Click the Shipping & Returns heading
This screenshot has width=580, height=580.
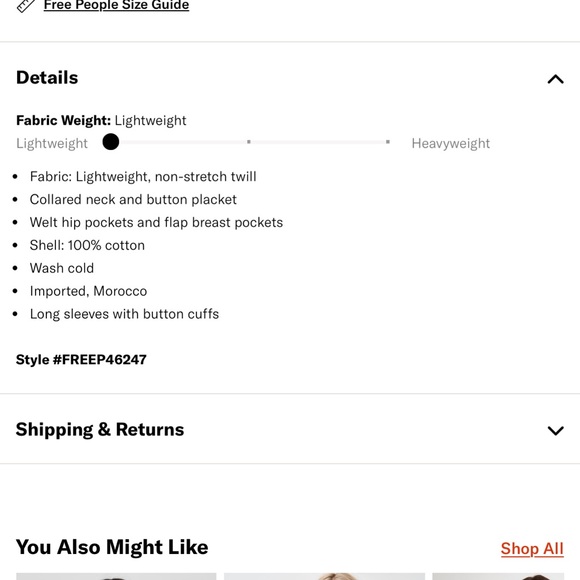coord(100,429)
